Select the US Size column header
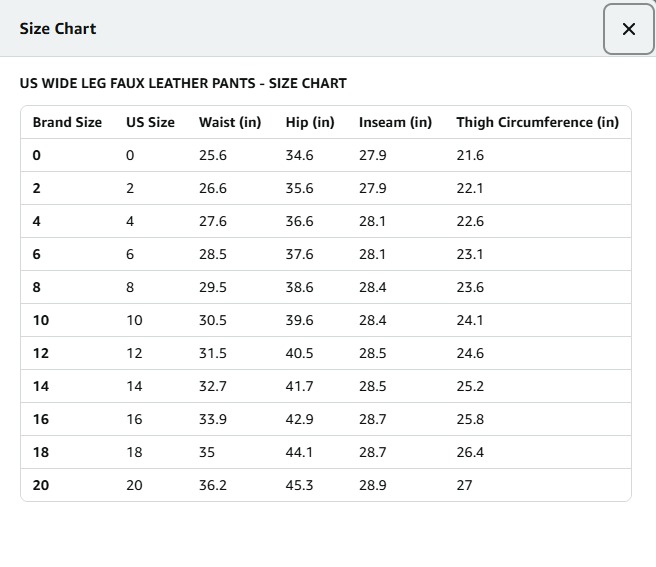 click(150, 122)
